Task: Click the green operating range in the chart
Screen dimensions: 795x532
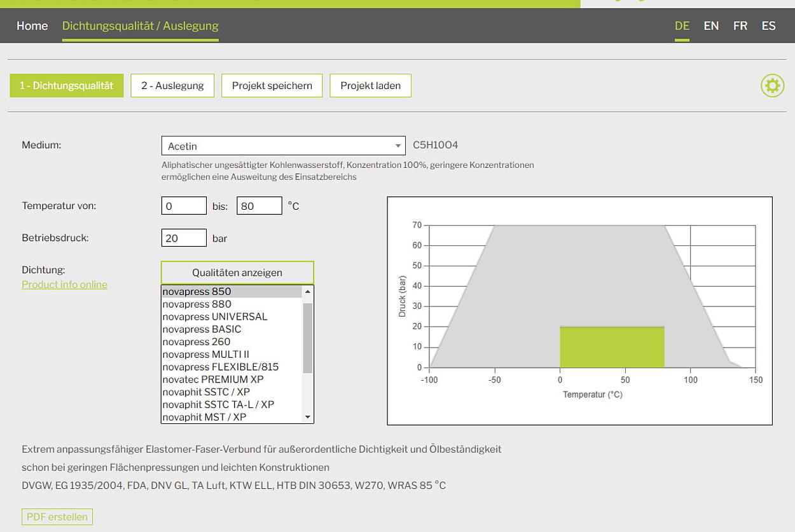Action: pos(612,347)
